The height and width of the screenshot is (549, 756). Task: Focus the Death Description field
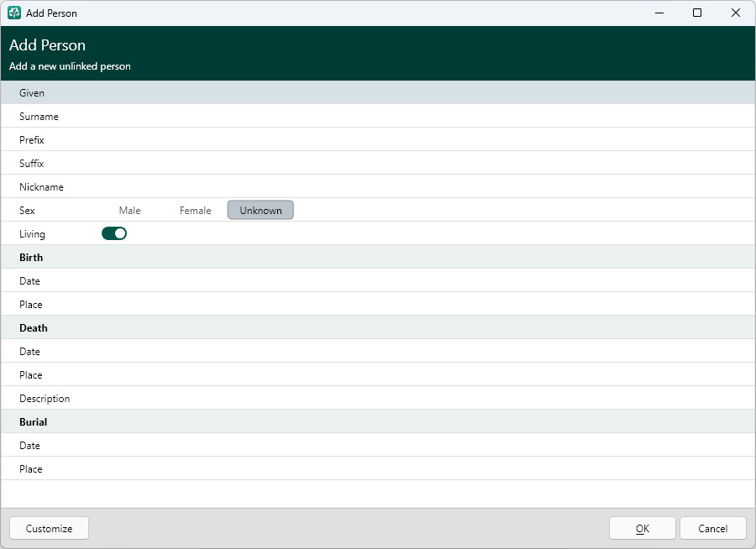[378, 399]
